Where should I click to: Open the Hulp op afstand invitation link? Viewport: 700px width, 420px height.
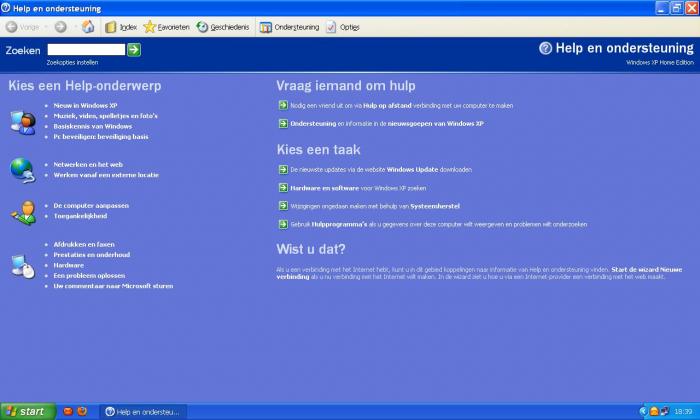(x=402, y=106)
